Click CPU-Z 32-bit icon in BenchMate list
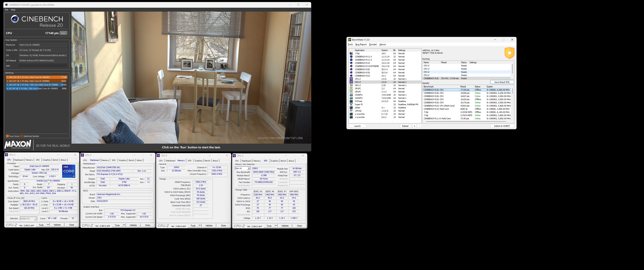Image resolution: width=644 pixels, height=270 pixels. pyautogui.click(x=351, y=79)
